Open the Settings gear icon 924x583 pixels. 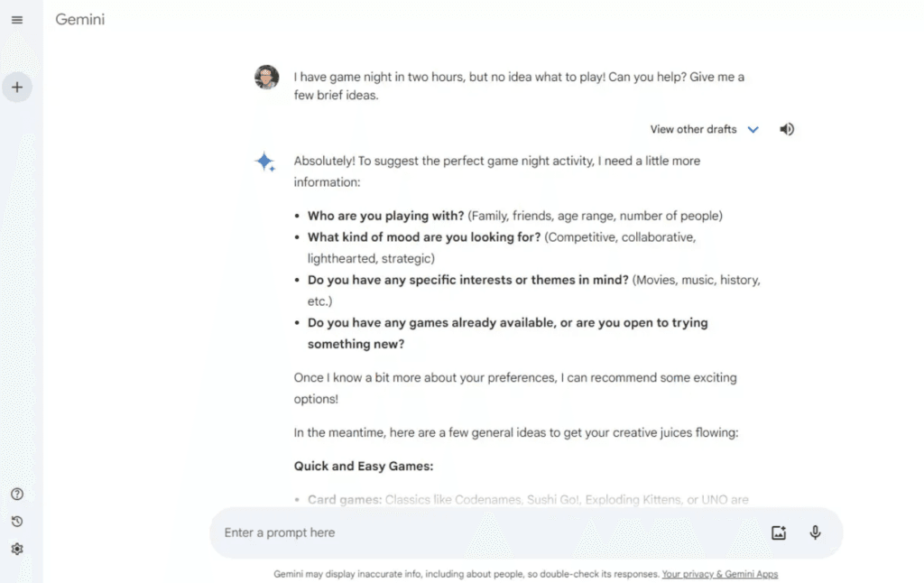click(17, 549)
